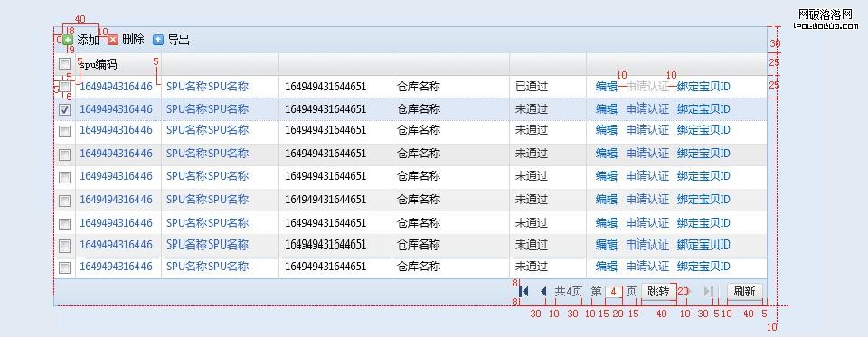Open SPU名称 link in checked row
This screenshot has height=337, width=868.
coord(208,109)
